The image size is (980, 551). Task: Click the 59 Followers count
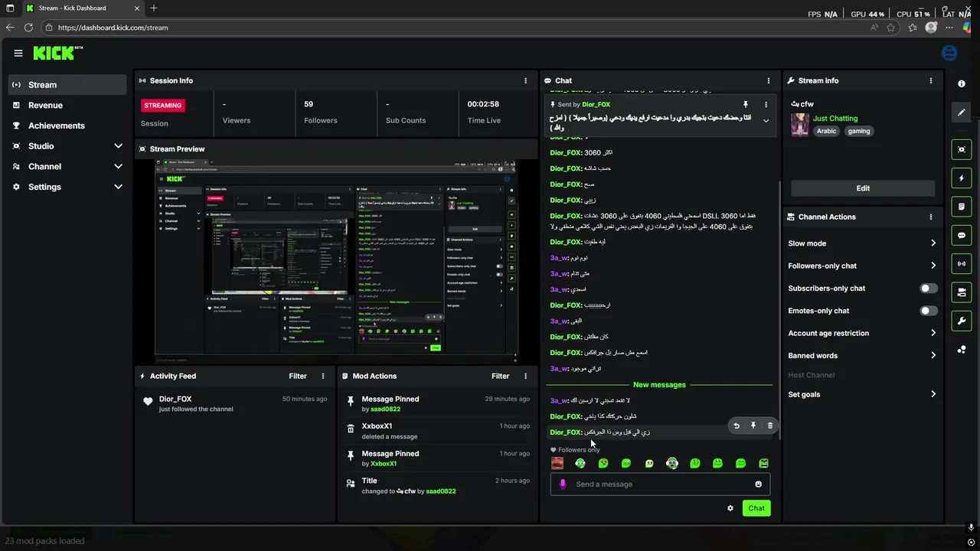coord(309,104)
